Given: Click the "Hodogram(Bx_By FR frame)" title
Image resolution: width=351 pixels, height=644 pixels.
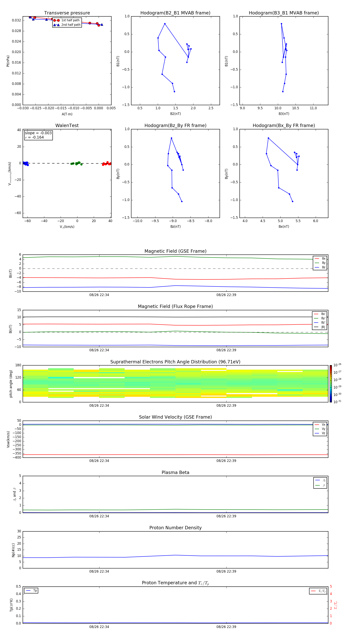Looking at the screenshot, I should click(284, 125).
